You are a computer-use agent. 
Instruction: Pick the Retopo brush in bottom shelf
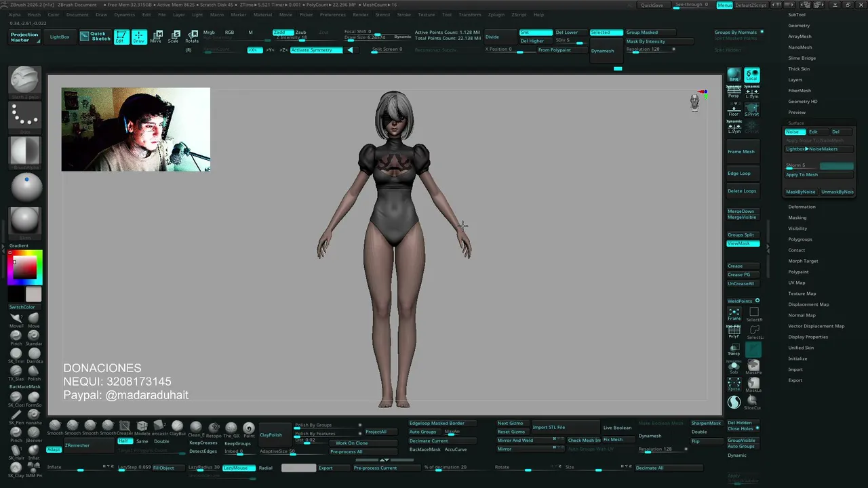coord(214,429)
